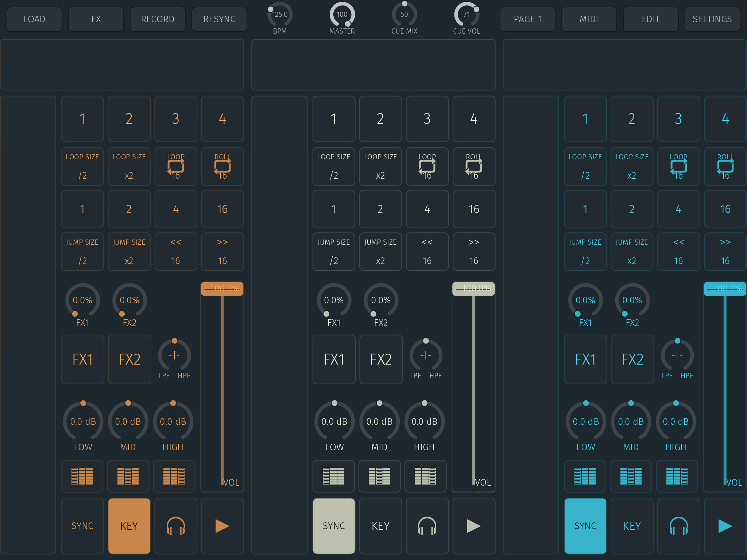Open the PAGE 1 selector

click(x=527, y=19)
